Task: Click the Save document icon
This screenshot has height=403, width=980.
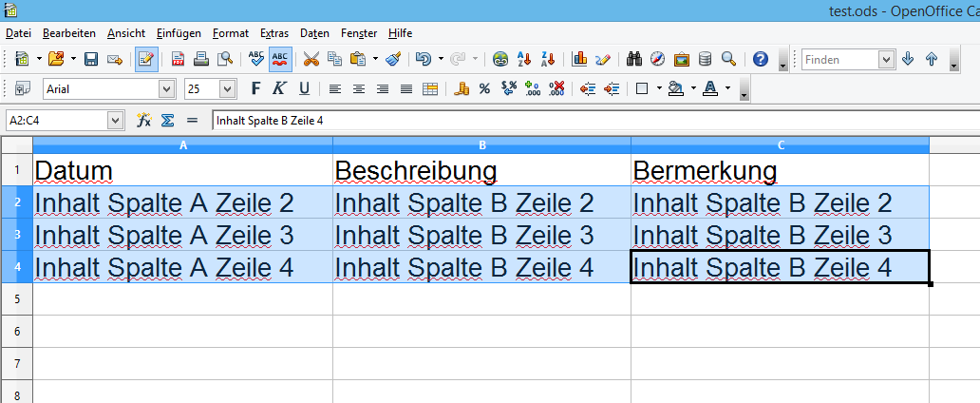Action: coord(91,59)
